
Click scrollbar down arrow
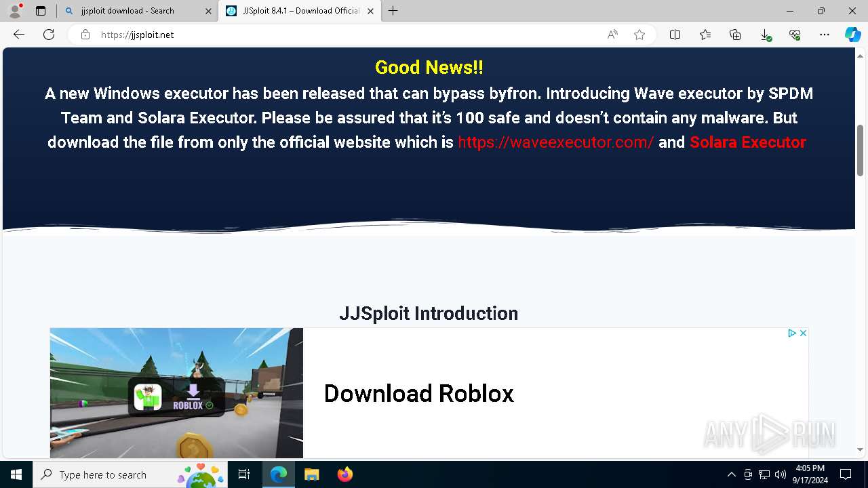(861, 449)
